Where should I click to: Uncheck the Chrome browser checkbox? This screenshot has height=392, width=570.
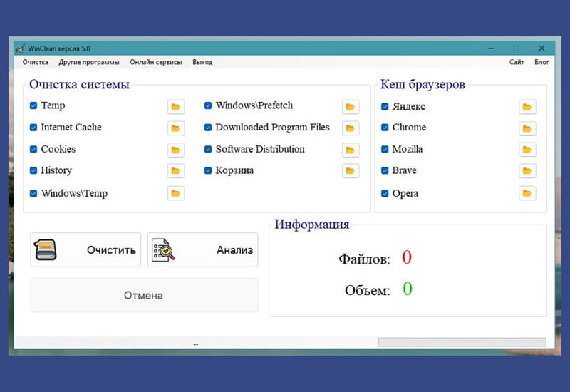point(385,128)
